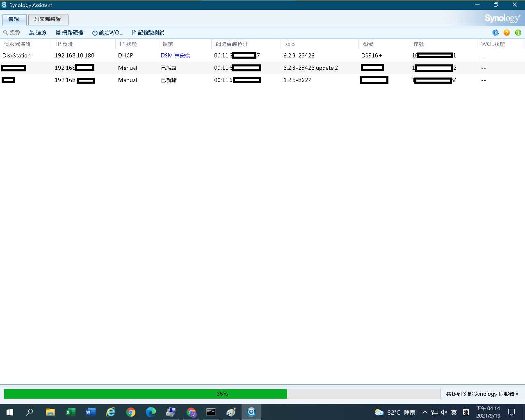Click version 6.2.3-25426 update 2

click(310, 68)
